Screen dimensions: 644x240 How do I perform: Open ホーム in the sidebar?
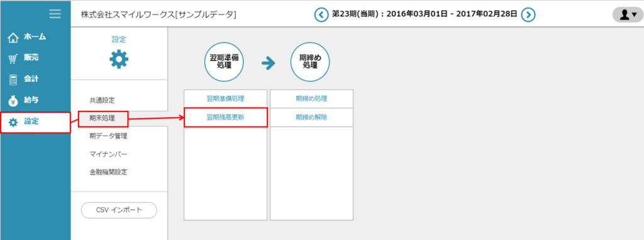pyautogui.click(x=35, y=37)
